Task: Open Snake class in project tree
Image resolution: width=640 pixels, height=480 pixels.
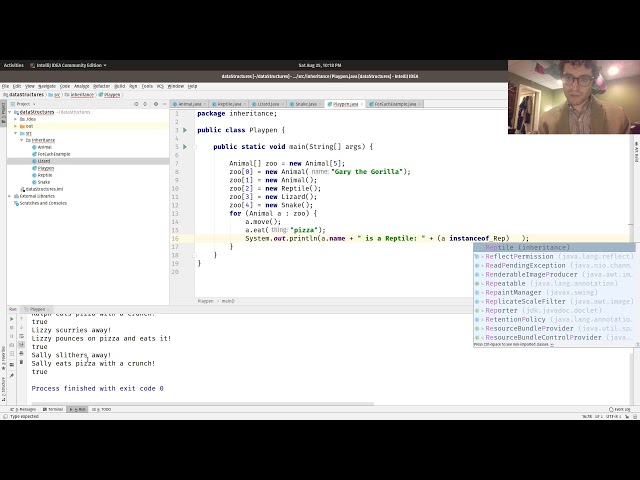Action: click(44, 182)
